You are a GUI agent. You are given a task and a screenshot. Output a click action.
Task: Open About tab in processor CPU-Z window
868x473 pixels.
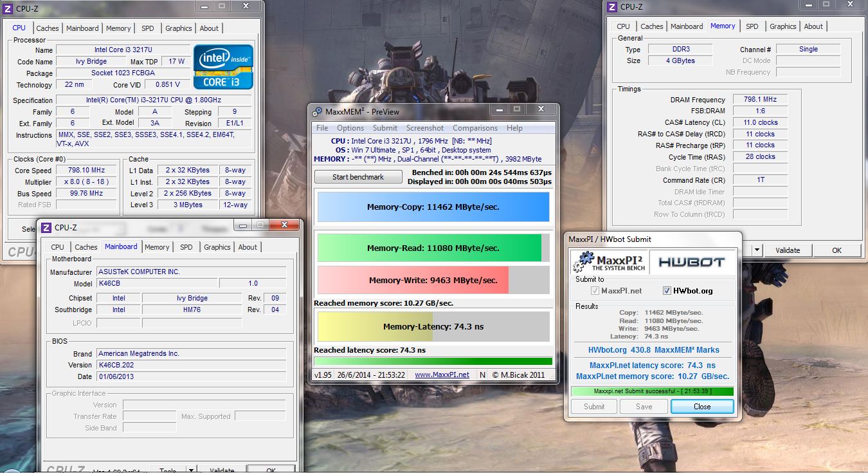(209, 28)
